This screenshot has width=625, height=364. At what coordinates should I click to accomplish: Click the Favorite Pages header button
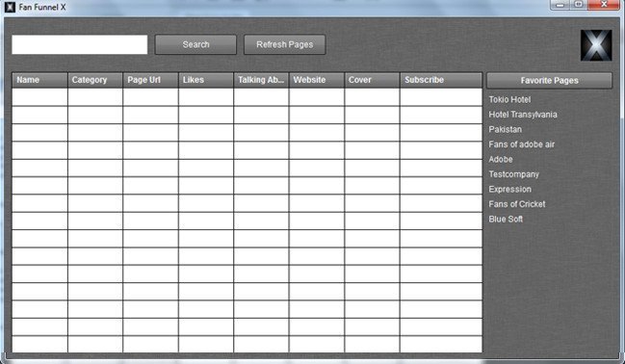coord(549,81)
